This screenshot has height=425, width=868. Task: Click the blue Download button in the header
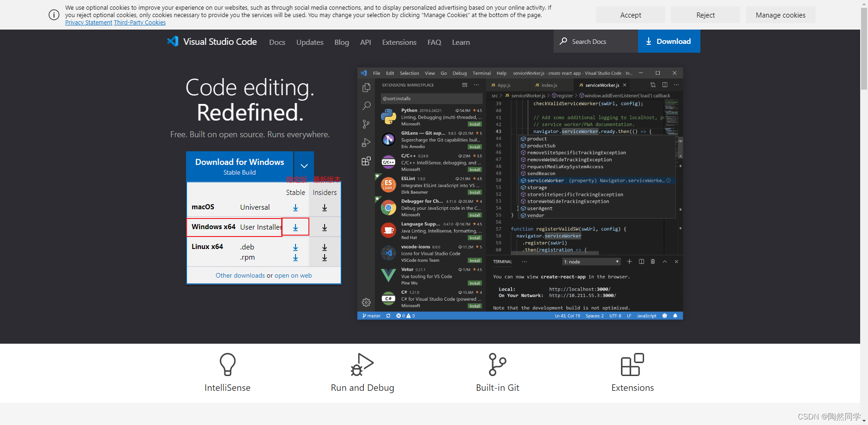(x=669, y=41)
